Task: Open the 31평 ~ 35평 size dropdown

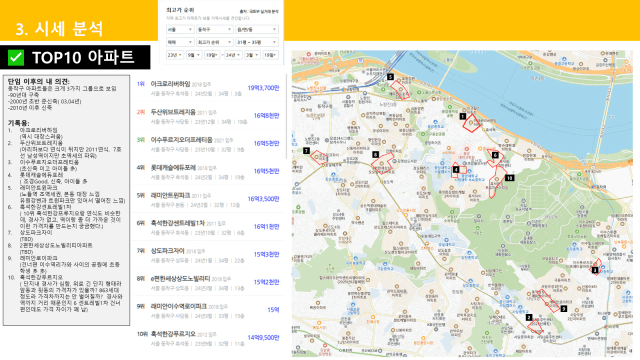Action: (x=257, y=42)
